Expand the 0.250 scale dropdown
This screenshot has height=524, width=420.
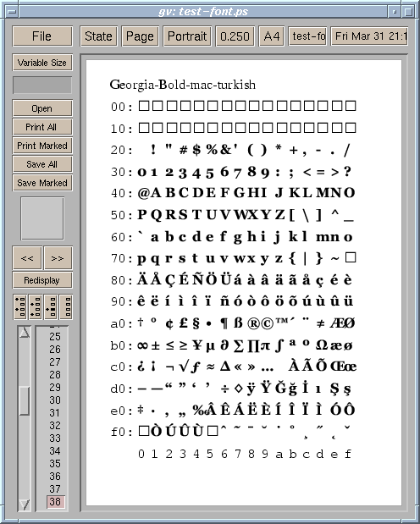pyautogui.click(x=235, y=36)
